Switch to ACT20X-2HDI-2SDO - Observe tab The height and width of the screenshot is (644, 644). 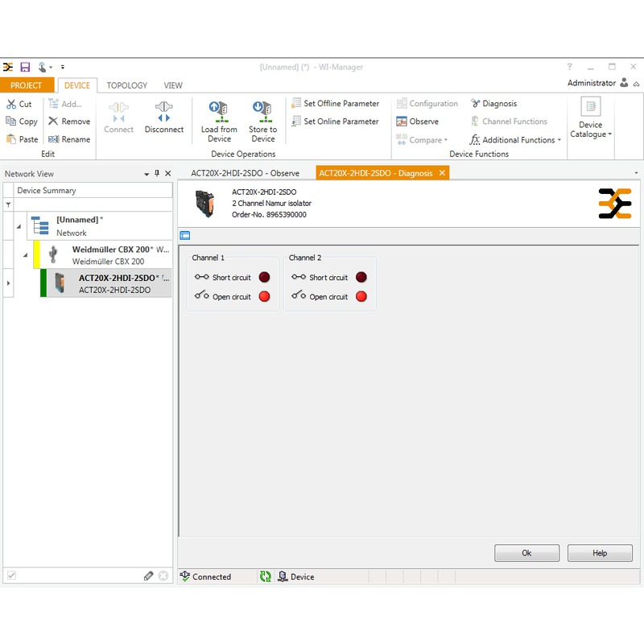tap(246, 173)
